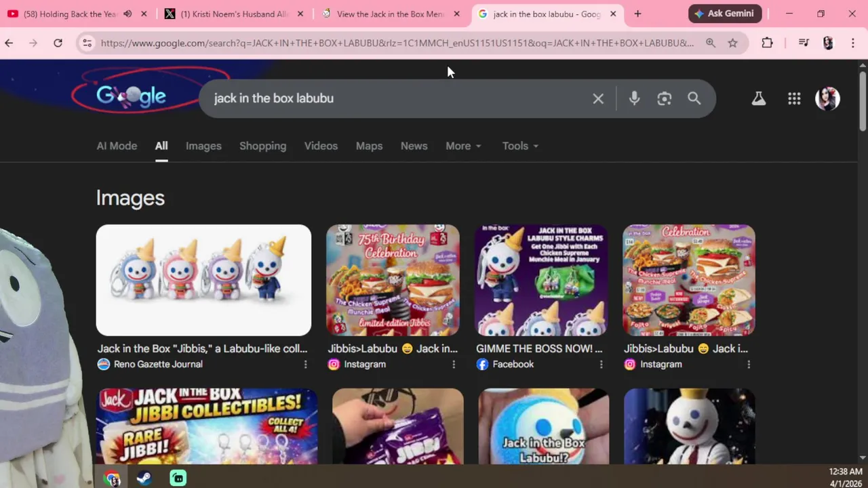868x488 pixels.
Task: Open Google account profile picture
Action: point(827,98)
